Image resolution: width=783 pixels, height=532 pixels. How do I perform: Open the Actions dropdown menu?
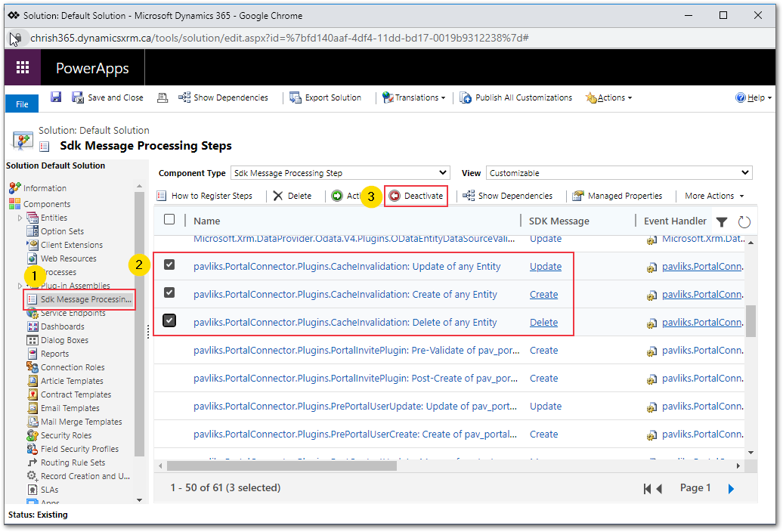(x=608, y=97)
